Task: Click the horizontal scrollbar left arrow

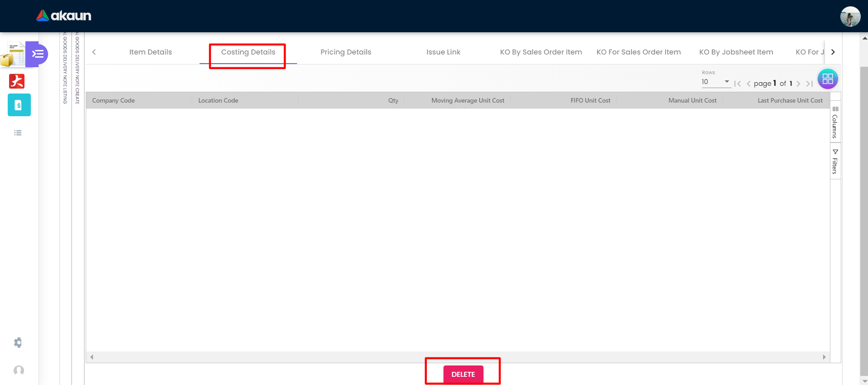Action: pos(92,357)
